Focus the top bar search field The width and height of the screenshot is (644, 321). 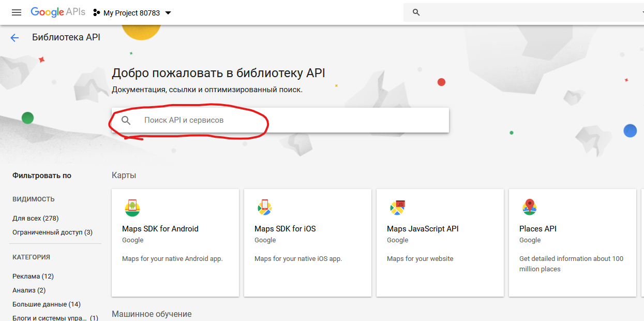pos(523,12)
